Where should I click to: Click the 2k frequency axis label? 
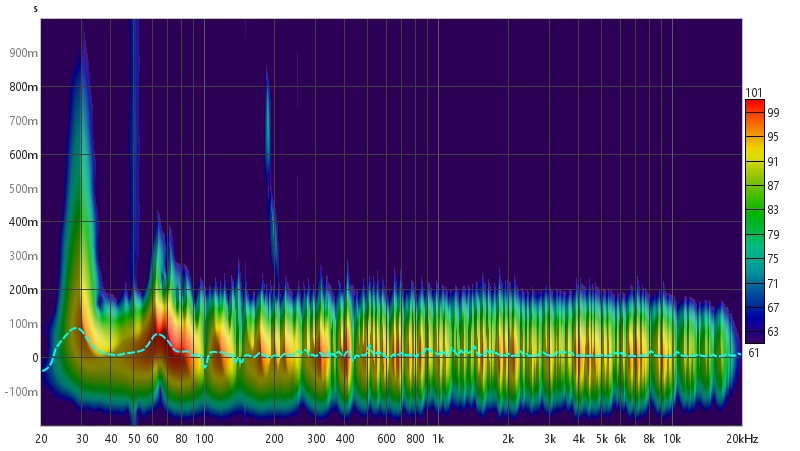click(x=508, y=439)
